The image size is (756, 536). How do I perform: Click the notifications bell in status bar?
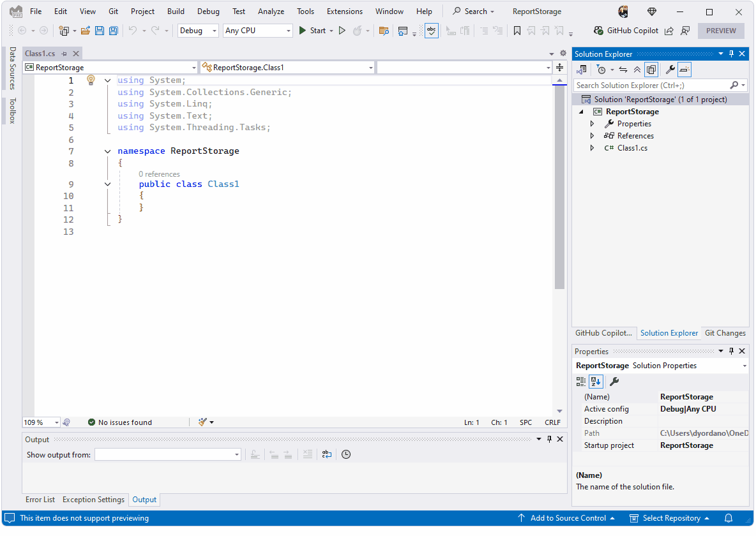(x=728, y=518)
